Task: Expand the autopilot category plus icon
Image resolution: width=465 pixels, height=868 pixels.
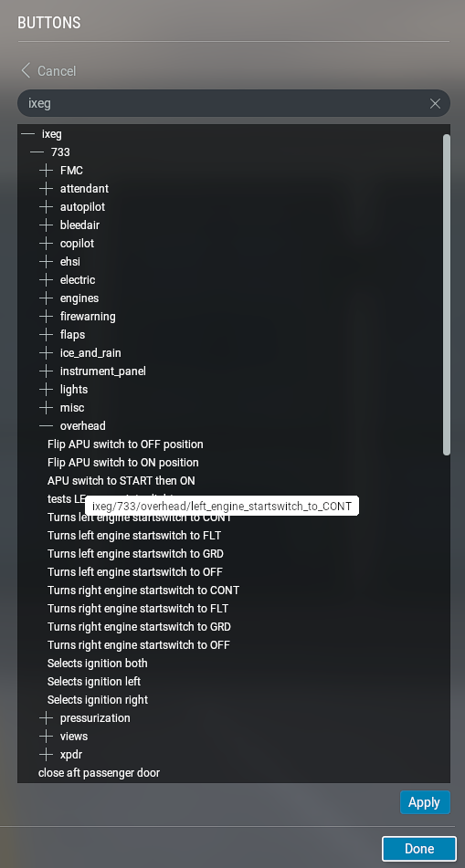Action: click(46, 207)
